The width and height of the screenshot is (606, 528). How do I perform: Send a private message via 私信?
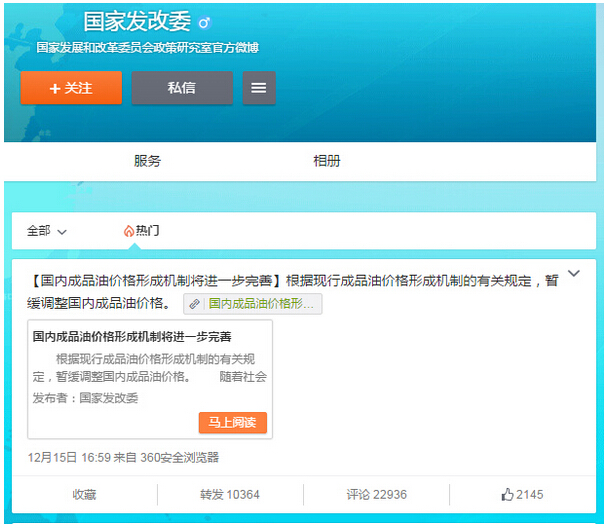tap(182, 88)
